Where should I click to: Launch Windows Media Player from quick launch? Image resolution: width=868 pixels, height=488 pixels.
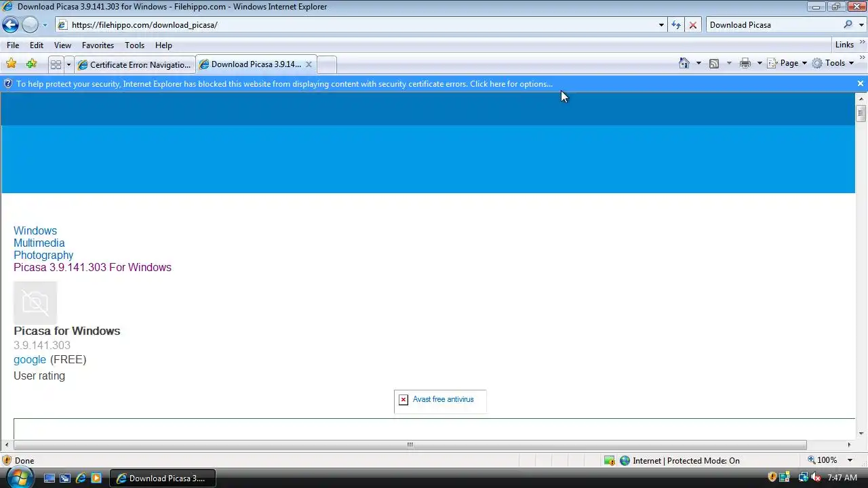point(96,478)
